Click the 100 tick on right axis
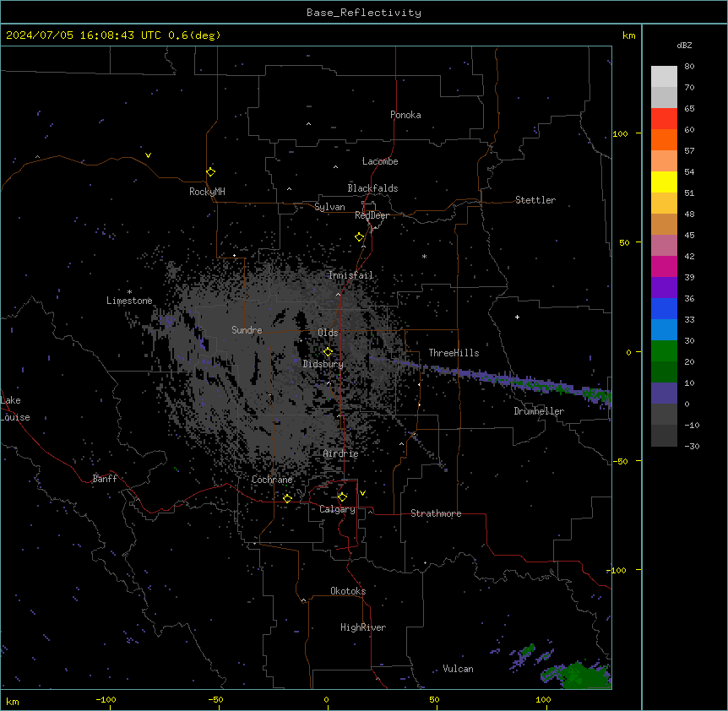 pyautogui.click(x=620, y=133)
